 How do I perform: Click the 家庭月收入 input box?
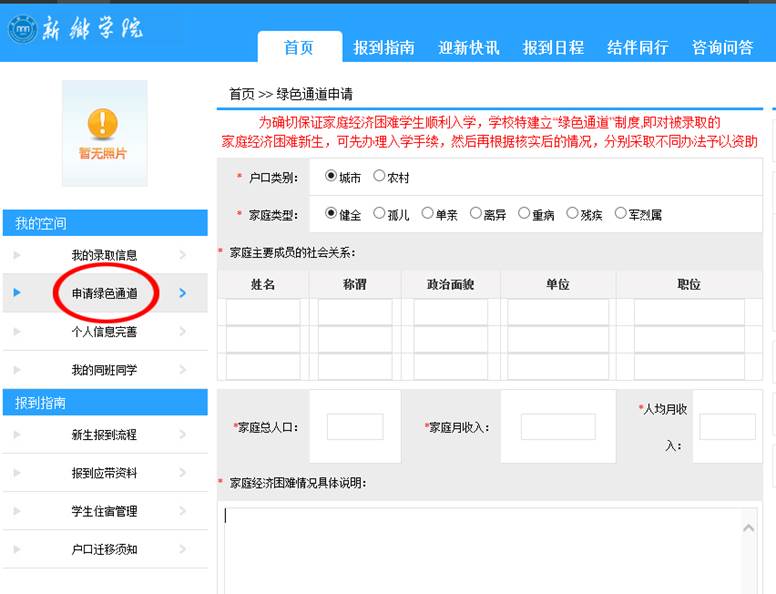coord(558,427)
